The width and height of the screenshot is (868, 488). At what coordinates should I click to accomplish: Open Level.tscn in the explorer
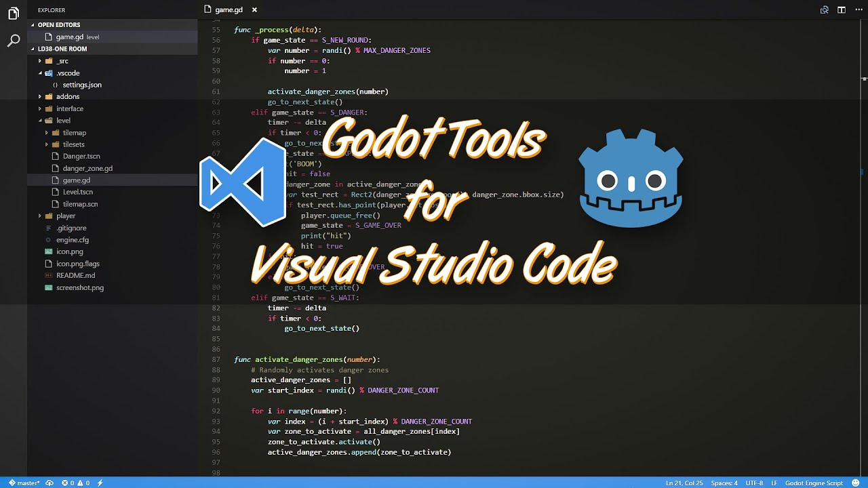[x=112, y=192]
